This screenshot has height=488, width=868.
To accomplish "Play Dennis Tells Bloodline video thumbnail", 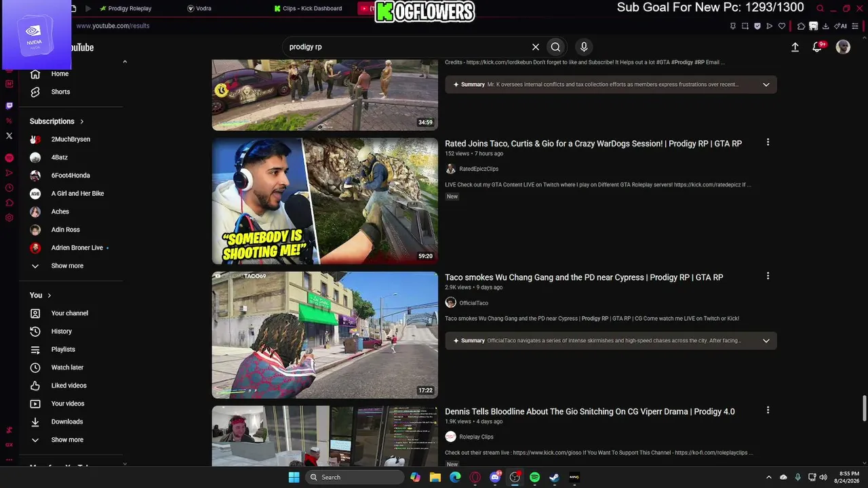I will [x=325, y=436].
